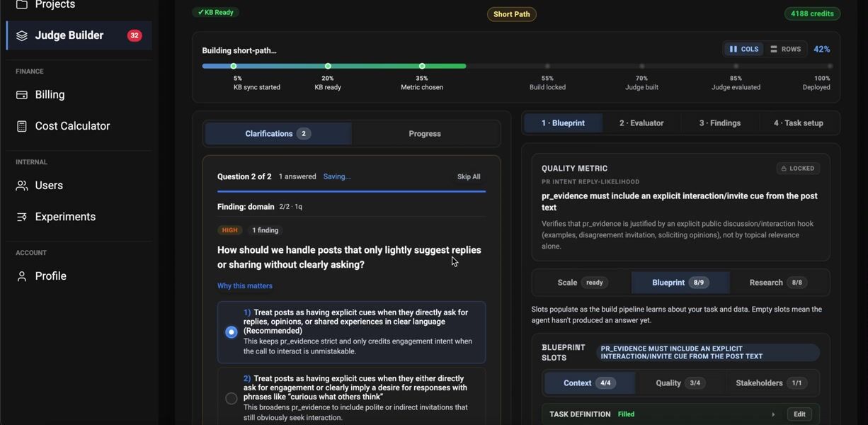
Task: Click the Experiments icon in sidebar
Action: [22, 217]
